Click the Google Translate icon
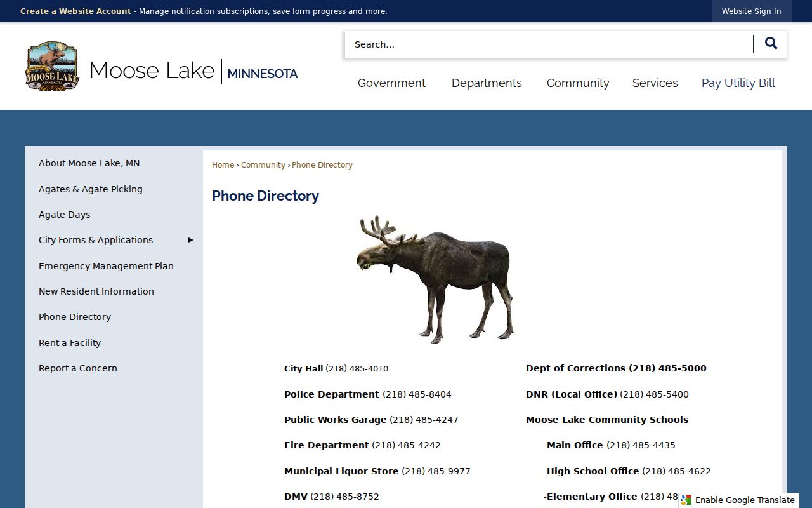 [686, 500]
